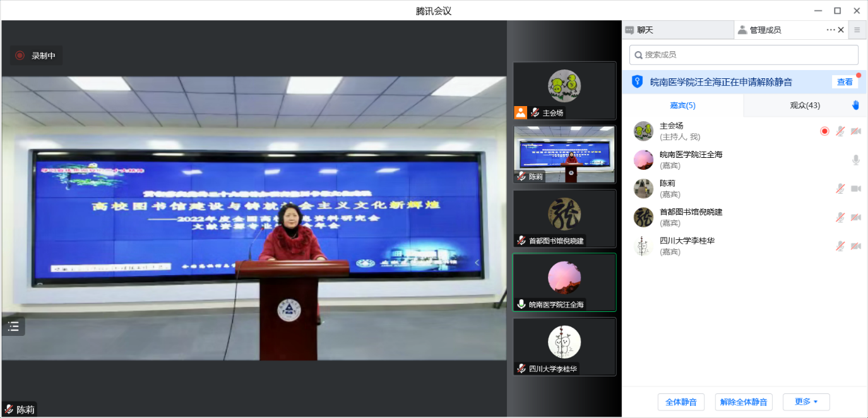Select the 皖南医学院汪全海 video thumbnail
The image size is (868, 418).
[564, 282]
